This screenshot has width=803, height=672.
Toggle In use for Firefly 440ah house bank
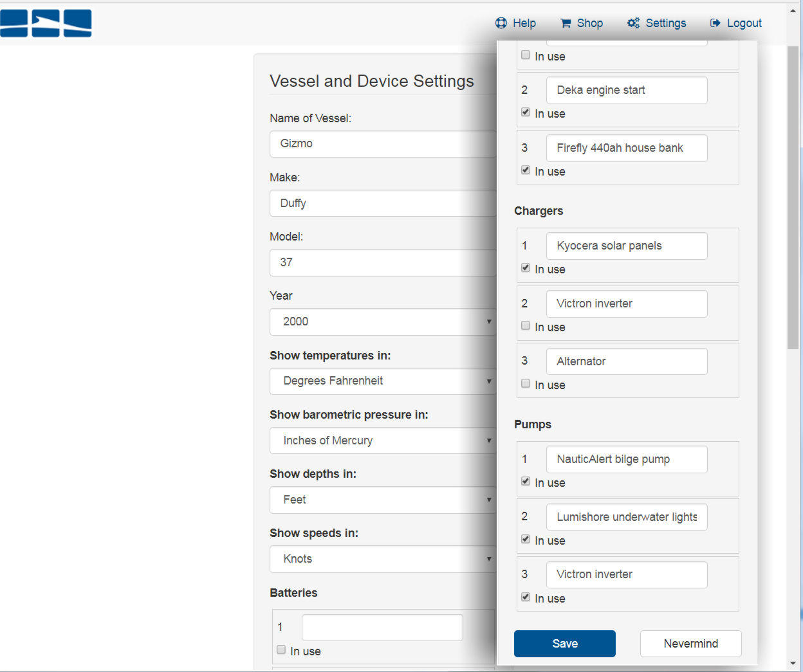coord(526,170)
